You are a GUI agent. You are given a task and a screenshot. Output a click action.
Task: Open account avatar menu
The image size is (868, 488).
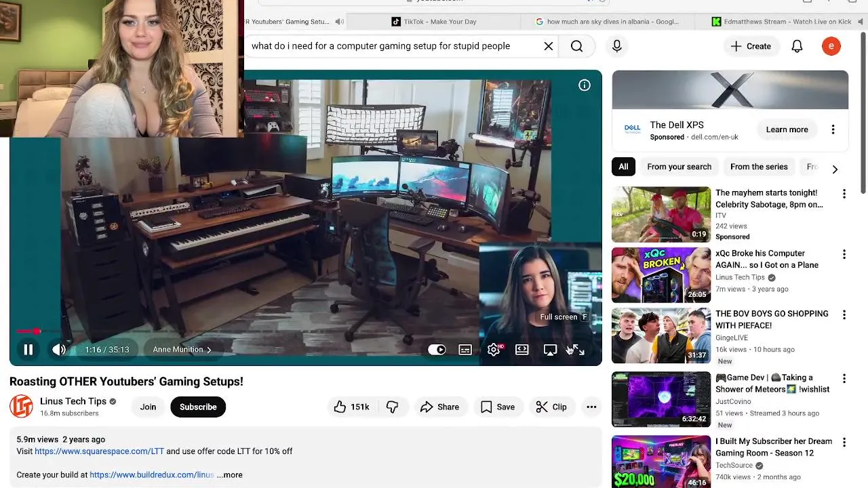coord(831,46)
